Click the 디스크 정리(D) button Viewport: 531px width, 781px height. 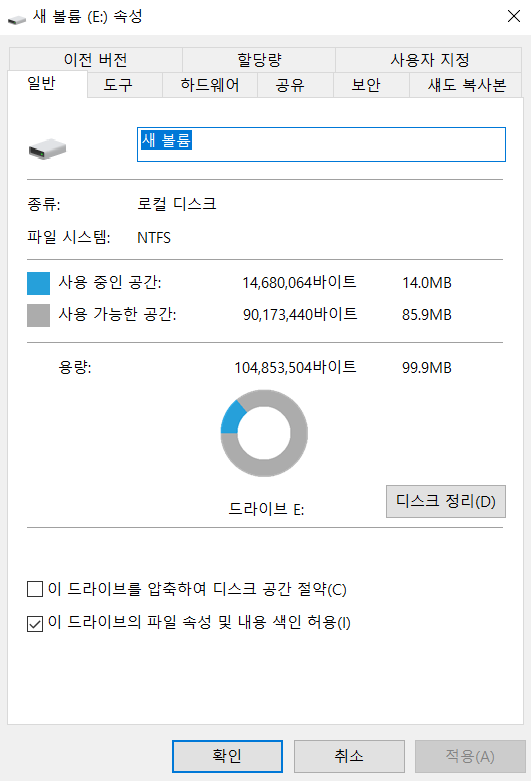pos(446,501)
